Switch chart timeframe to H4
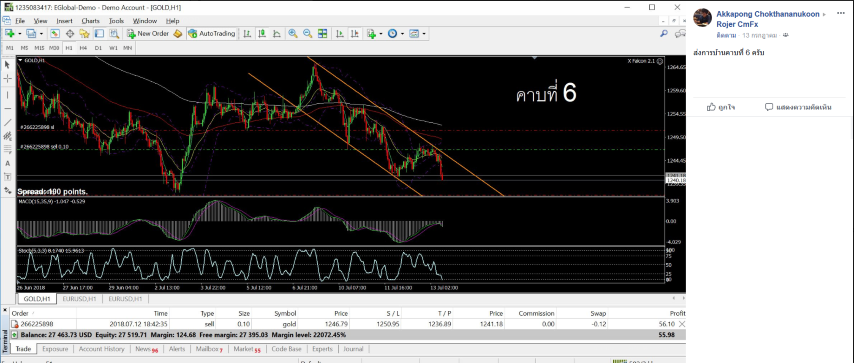The image size is (854, 363). tap(83, 48)
